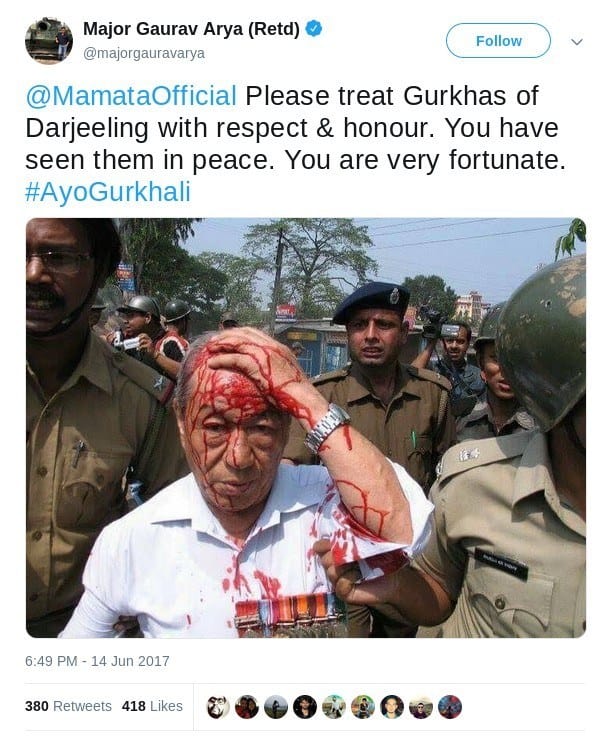Click the third liker avatar
Image resolution: width=607 pixels, height=739 pixels.
coord(276,706)
